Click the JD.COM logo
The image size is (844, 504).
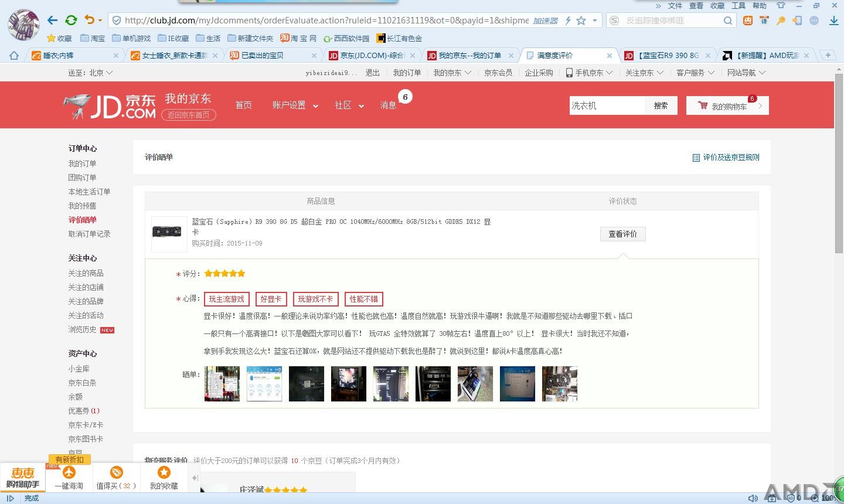(110, 107)
